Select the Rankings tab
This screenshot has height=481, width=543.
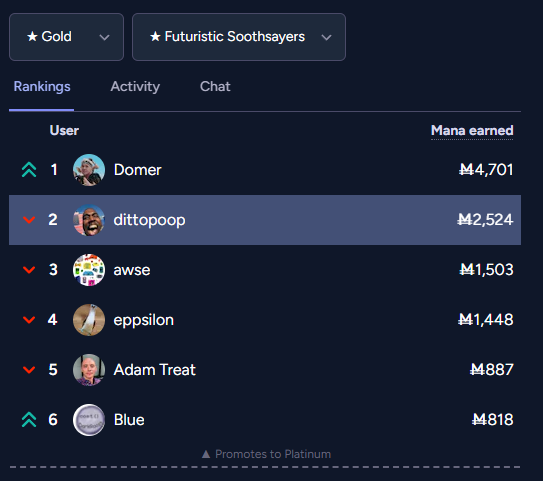[x=42, y=87]
